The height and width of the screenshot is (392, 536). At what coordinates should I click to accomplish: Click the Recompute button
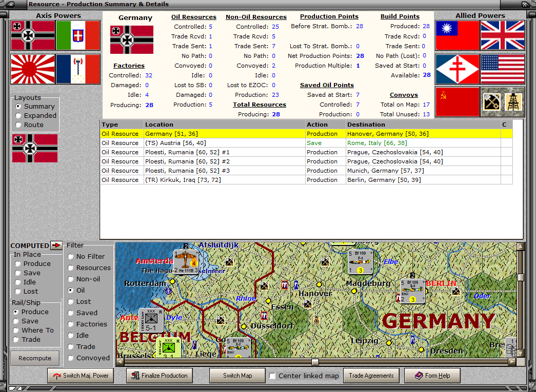click(35, 358)
